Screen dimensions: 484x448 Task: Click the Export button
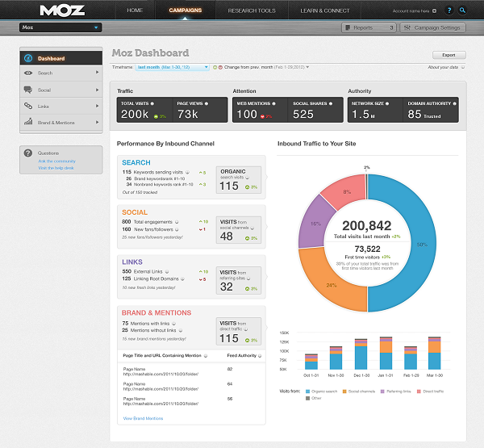pos(449,55)
